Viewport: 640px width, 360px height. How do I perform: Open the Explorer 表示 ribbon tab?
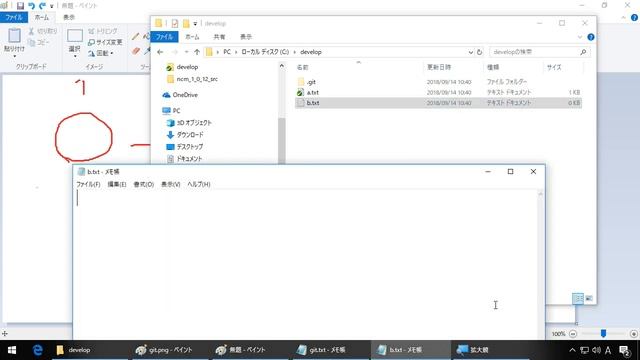246,37
